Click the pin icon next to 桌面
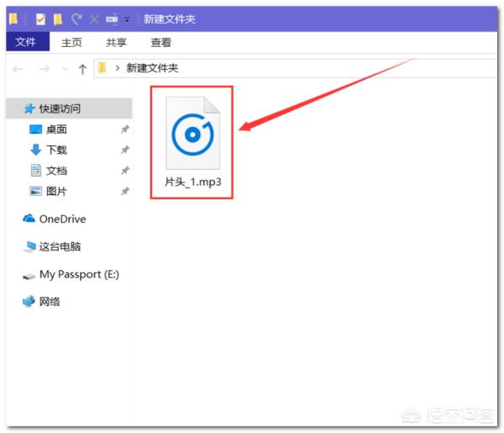 (x=124, y=129)
